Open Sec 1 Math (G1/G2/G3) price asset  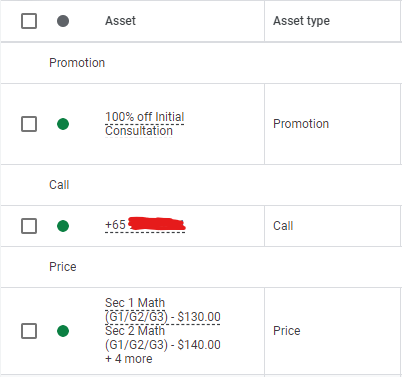163,310
